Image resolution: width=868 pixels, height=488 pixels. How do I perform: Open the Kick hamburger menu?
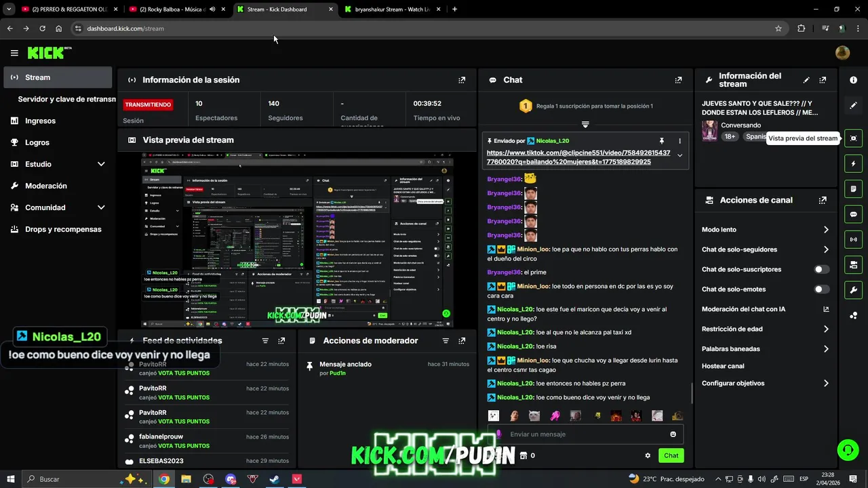(x=14, y=53)
